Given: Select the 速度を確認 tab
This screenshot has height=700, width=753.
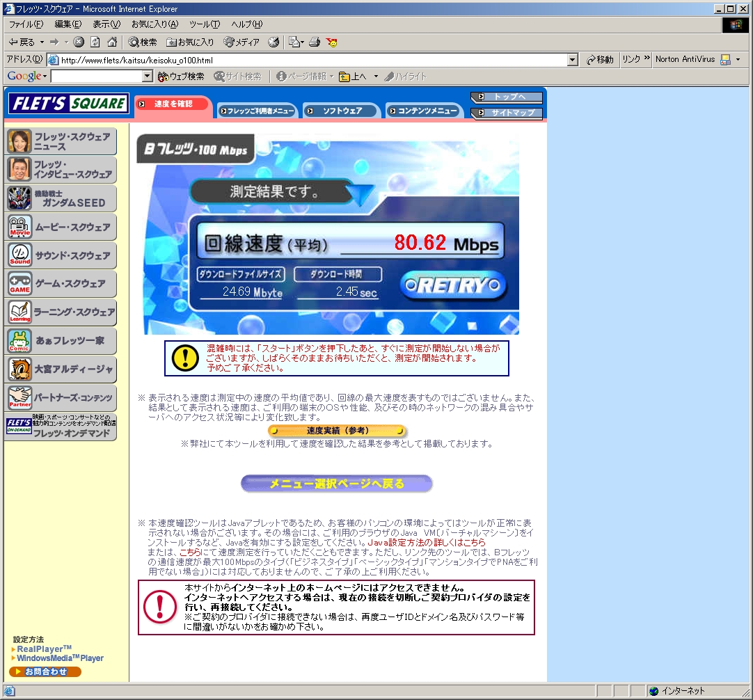Looking at the screenshot, I should point(172,104).
